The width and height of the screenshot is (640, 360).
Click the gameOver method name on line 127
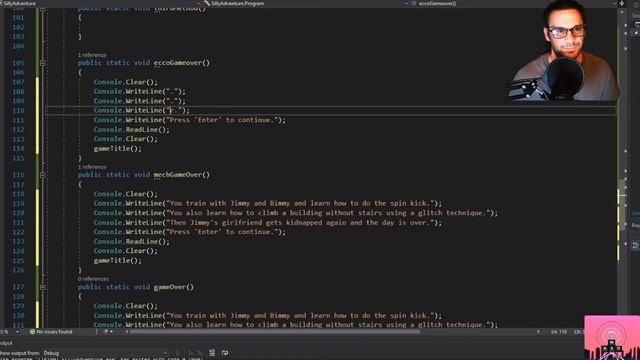click(x=170, y=287)
